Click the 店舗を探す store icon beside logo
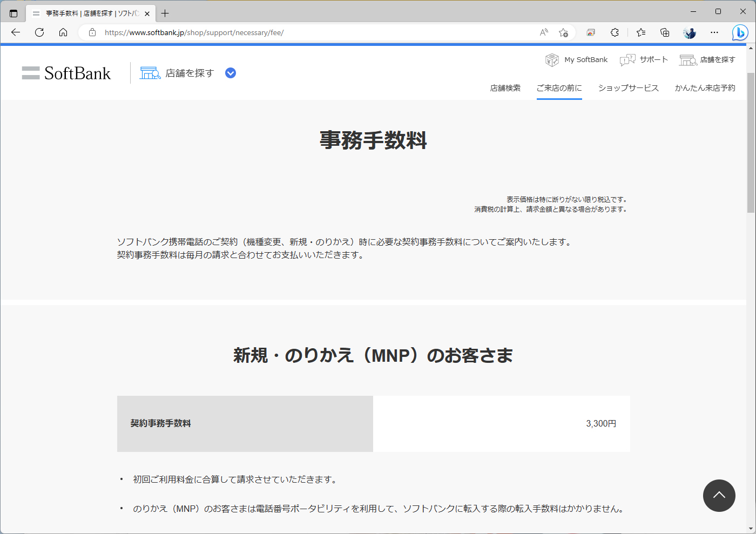Screen dimensions: 756x534 coord(150,73)
